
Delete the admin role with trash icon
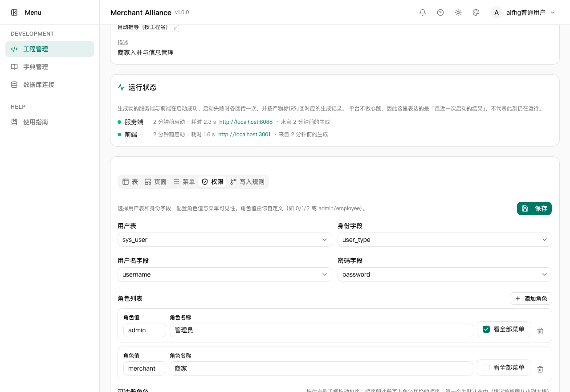(540, 331)
